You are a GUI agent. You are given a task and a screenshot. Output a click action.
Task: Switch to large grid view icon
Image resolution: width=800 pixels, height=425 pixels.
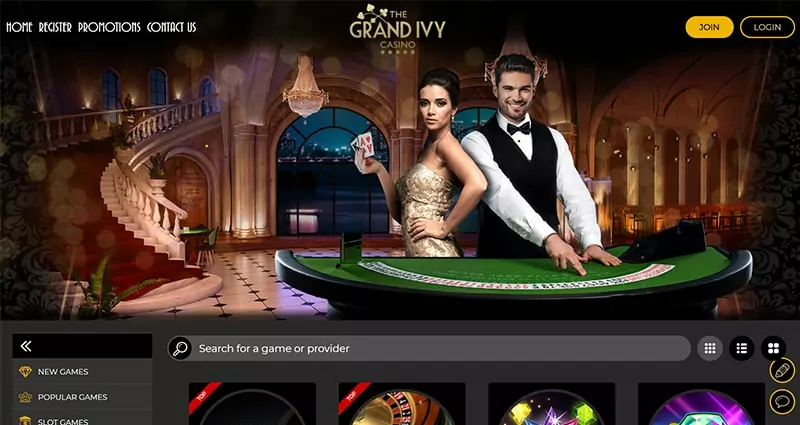(773, 348)
